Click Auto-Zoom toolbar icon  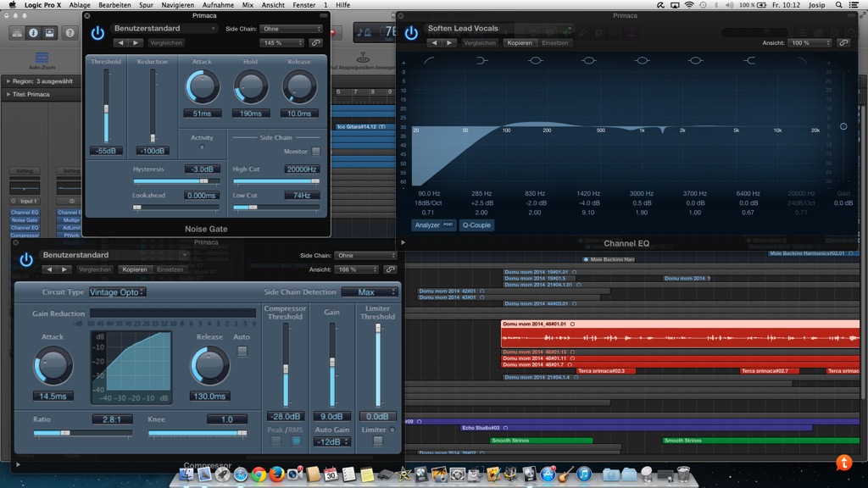(42, 60)
